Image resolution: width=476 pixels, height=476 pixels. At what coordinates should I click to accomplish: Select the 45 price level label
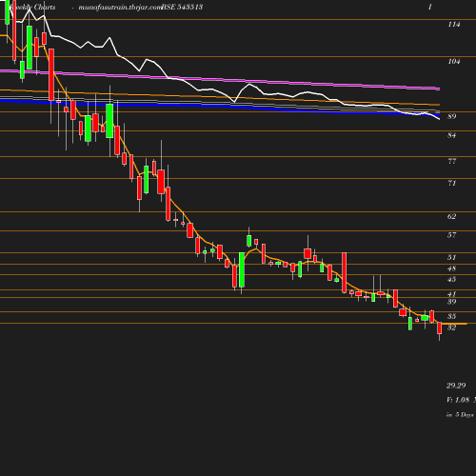click(452, 279)
